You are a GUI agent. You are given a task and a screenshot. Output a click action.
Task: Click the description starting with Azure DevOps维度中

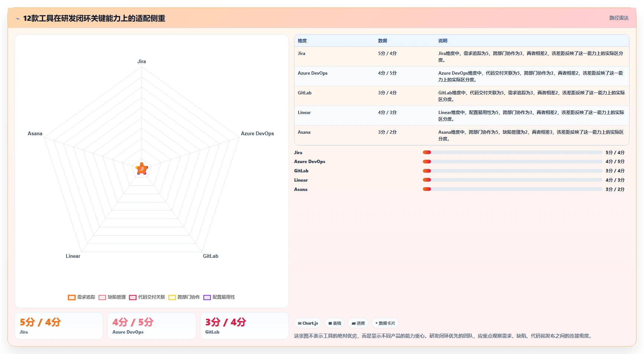[x=531, y=77]
